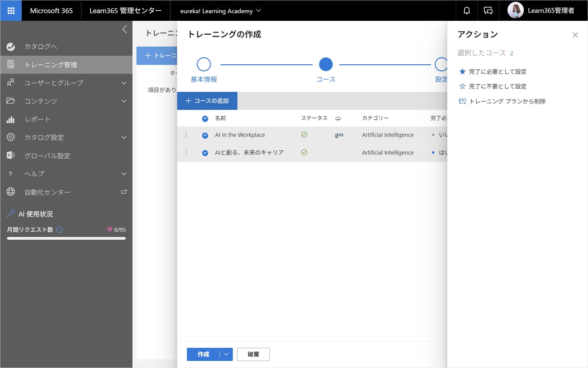Grab drag handle of AIと創る、未来のキャリア row
Image resolution: width=588 pixels, height=368 pixels.
tap(186, 152)
